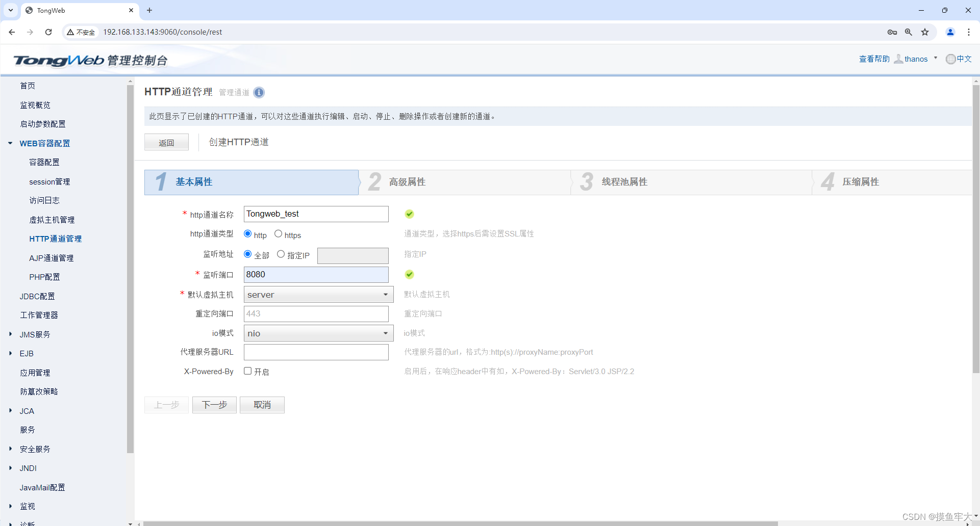This screenshot has height=526, width=980.
Task: Open the tab search chevron
Action: pos(11,10)
